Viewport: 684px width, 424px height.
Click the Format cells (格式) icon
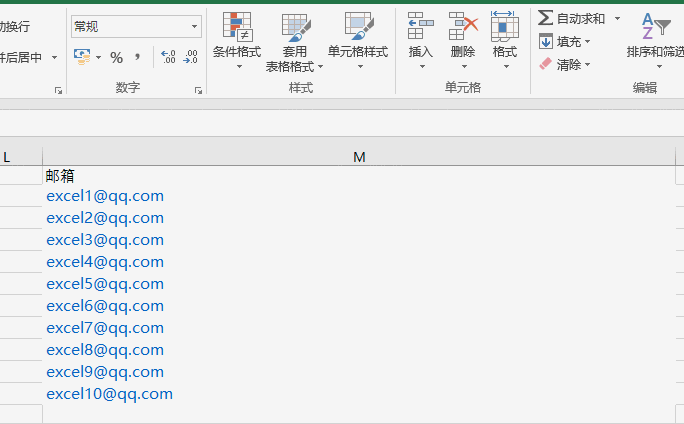tap(505, 27)
